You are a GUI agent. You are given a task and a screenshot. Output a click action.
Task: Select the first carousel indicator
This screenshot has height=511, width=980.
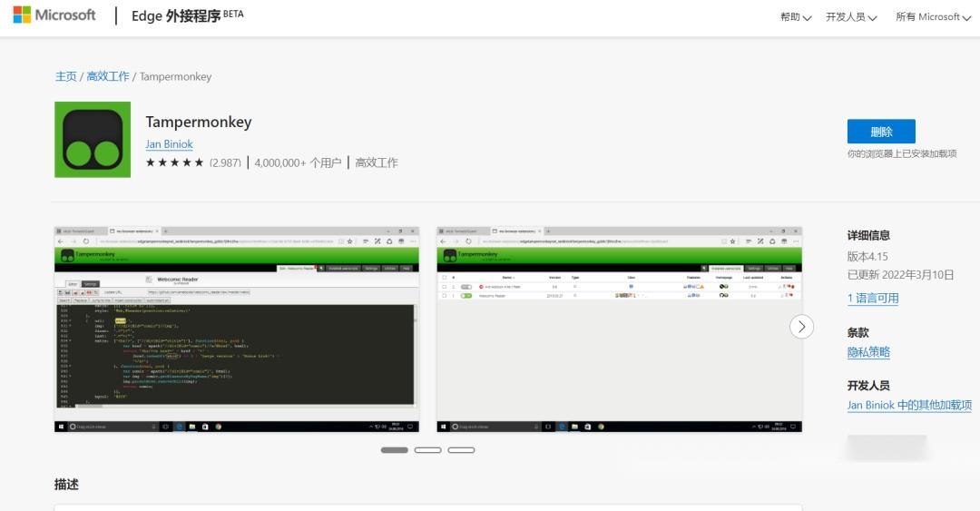395,449
